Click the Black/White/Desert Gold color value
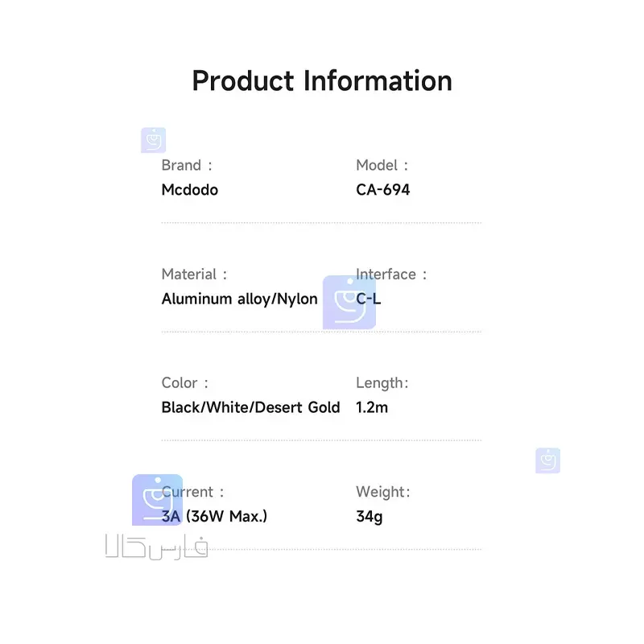Screen dimensions: 644x644 (250, 407)
